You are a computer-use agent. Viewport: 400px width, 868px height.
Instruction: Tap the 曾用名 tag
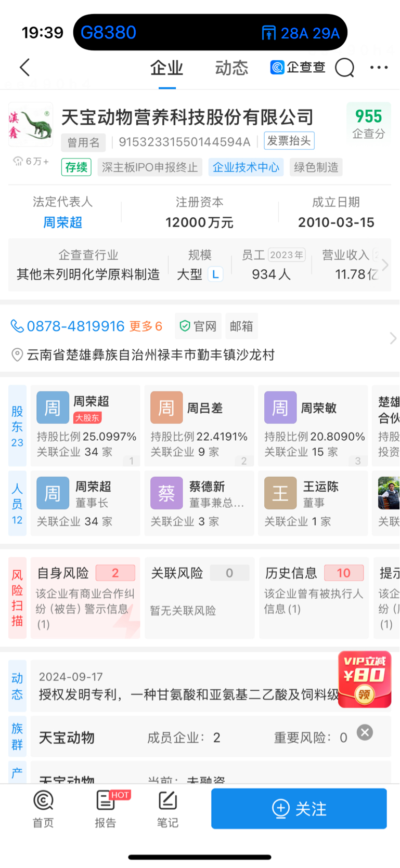tap(83, 142)
